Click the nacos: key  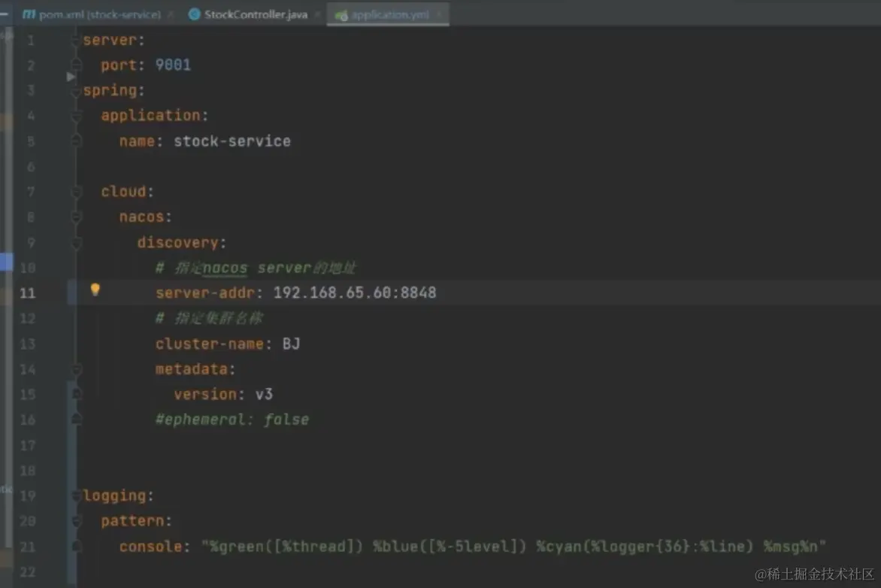point(141,217)
